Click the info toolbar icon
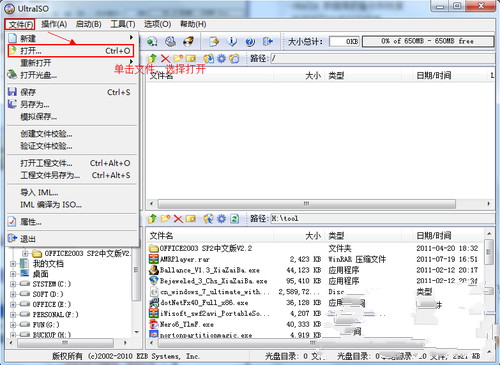The width and height of the screenshot is (500, 365). tap(232, 42)
